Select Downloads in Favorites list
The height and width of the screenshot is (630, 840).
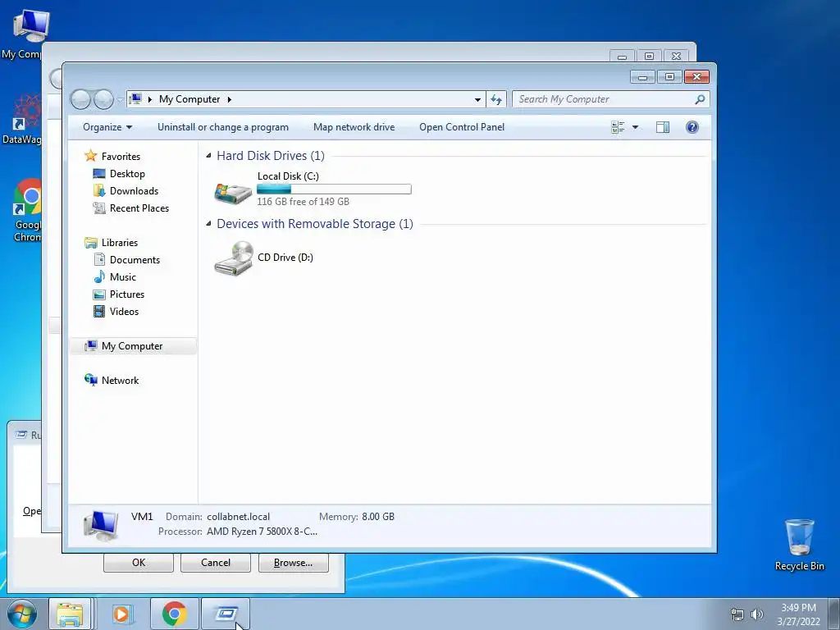134,190
